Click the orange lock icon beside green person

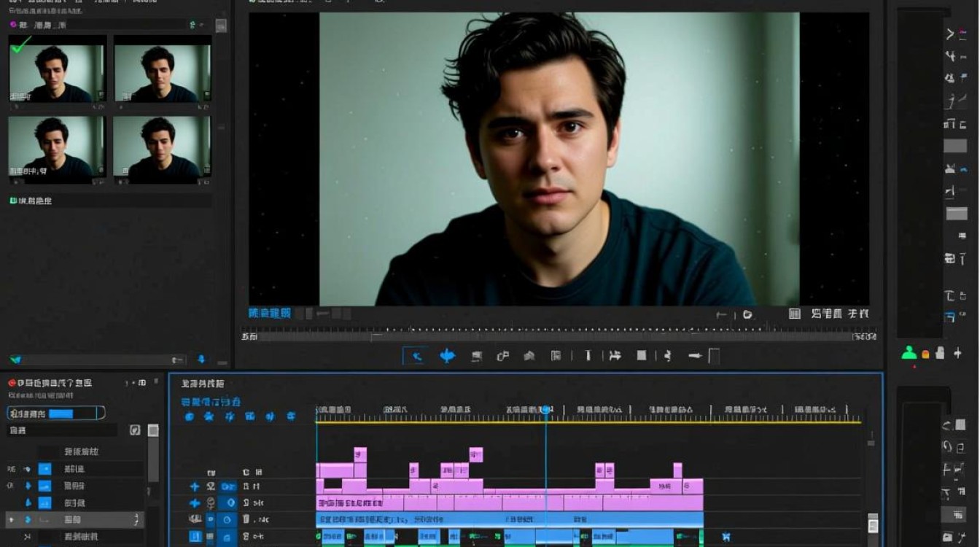point(925,354)
